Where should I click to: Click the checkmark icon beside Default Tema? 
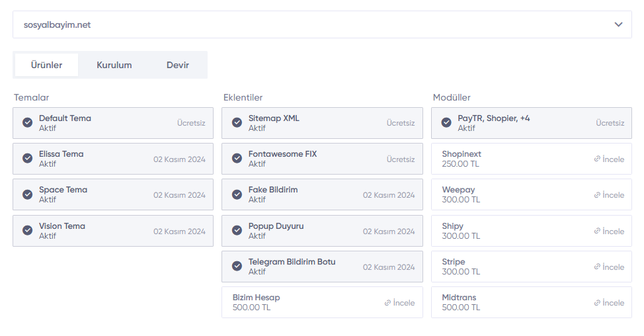(x=28, y=122)
